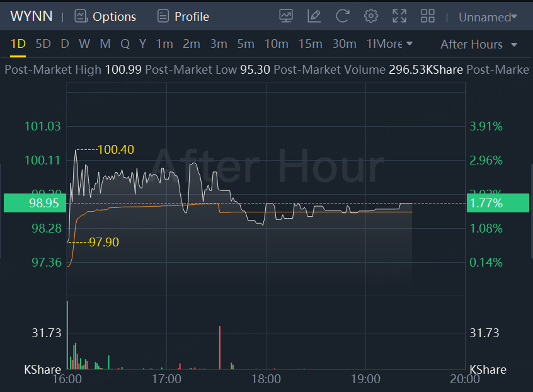
Task: Open the Options link
Action: point(114,16)
